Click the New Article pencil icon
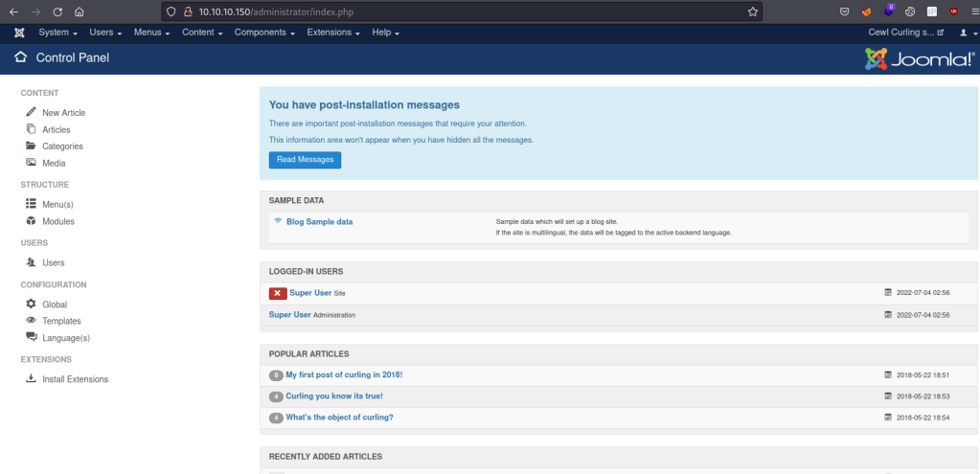 tap(32, 112)
